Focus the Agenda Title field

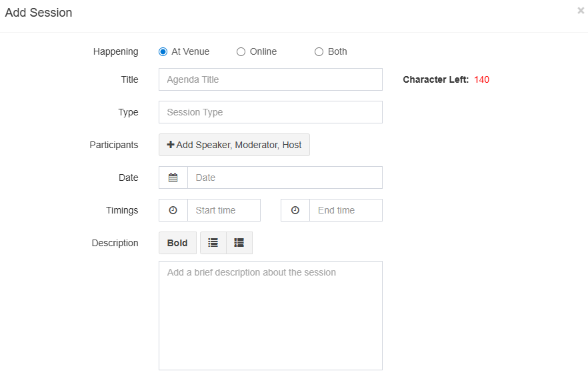(270, 79)
